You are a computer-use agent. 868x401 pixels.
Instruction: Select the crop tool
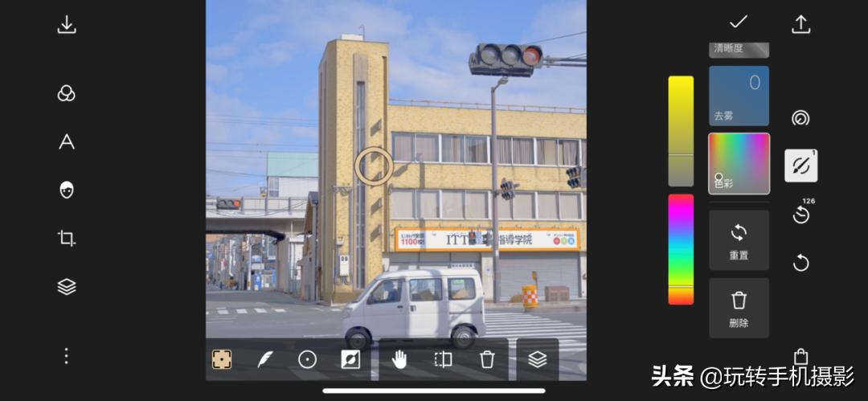click(67, 239)
